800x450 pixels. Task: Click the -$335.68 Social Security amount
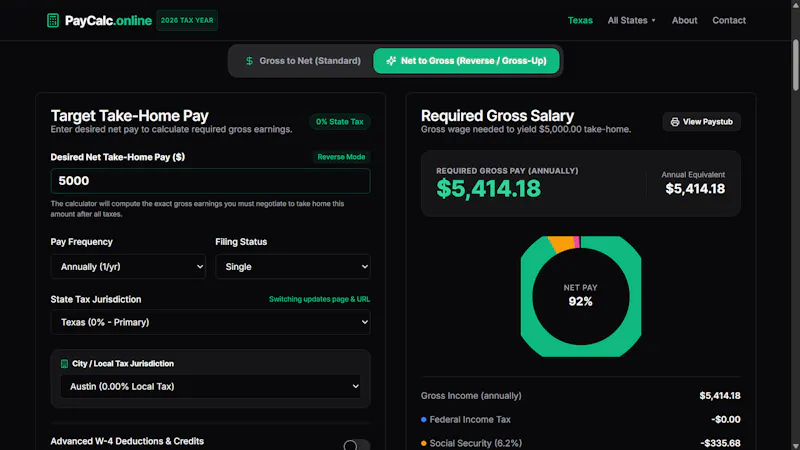(x=720, y=443)
